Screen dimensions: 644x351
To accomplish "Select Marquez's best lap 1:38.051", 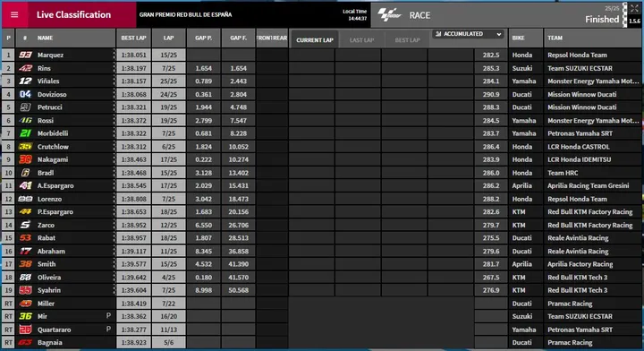I will coord(133,55).
